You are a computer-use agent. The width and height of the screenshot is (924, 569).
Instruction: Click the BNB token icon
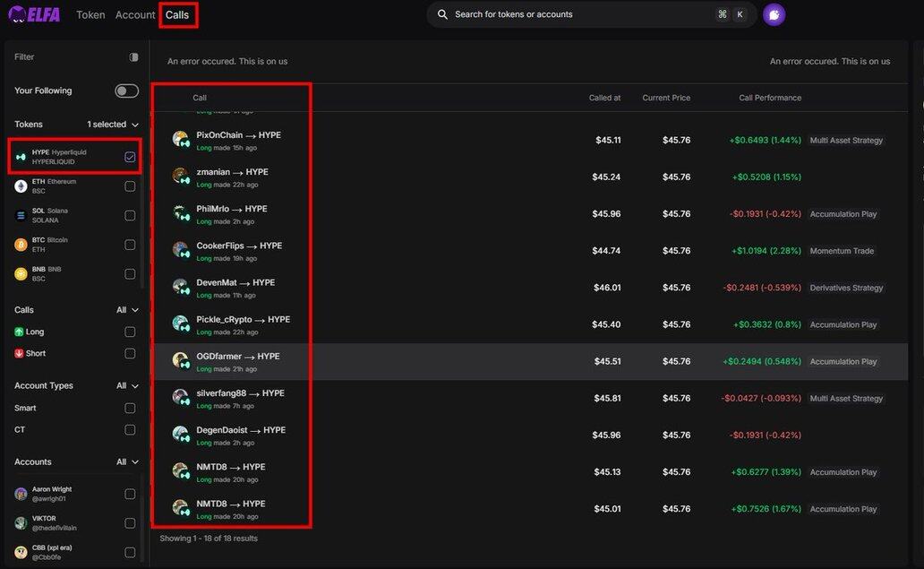21,274
